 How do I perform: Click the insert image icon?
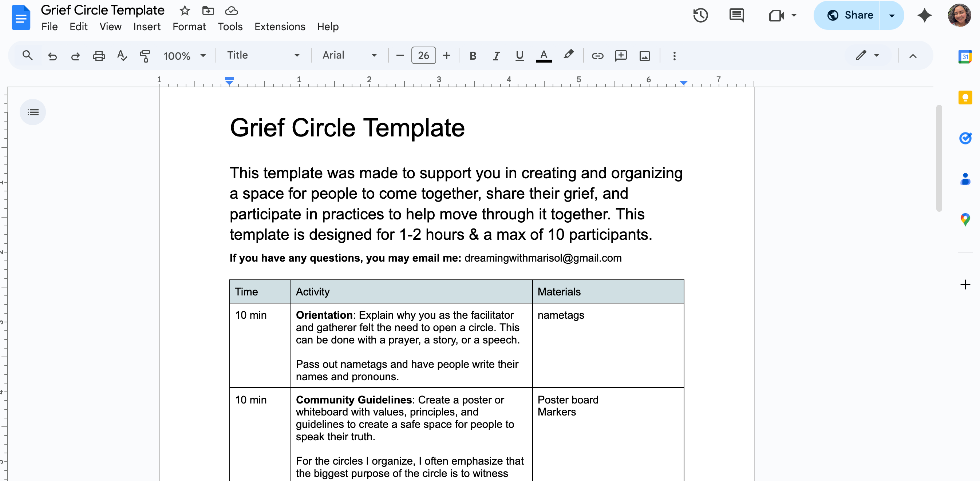click(644, 56)
